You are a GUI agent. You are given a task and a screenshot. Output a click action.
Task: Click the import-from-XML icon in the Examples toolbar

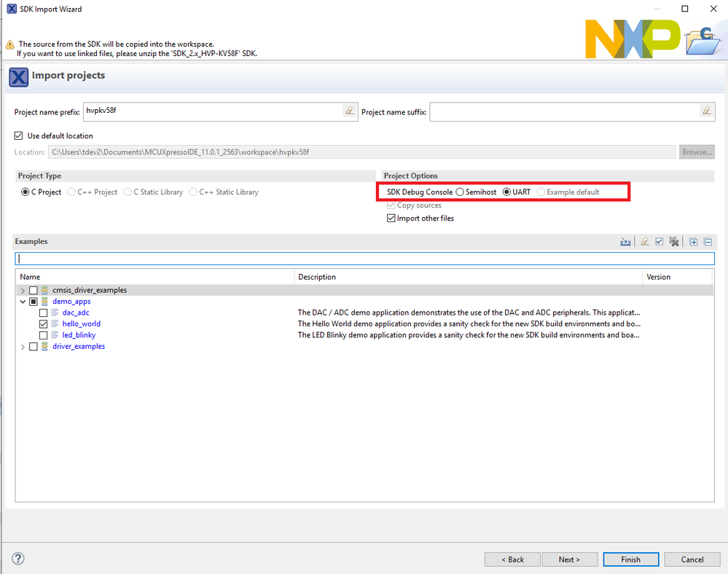point(625,242)
